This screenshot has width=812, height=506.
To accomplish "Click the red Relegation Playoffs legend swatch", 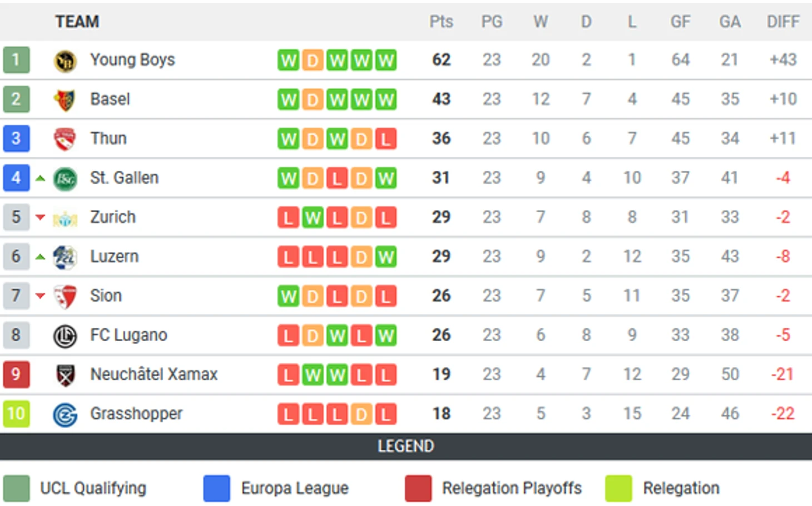I will pyautogui.click(x=418, y=488).
